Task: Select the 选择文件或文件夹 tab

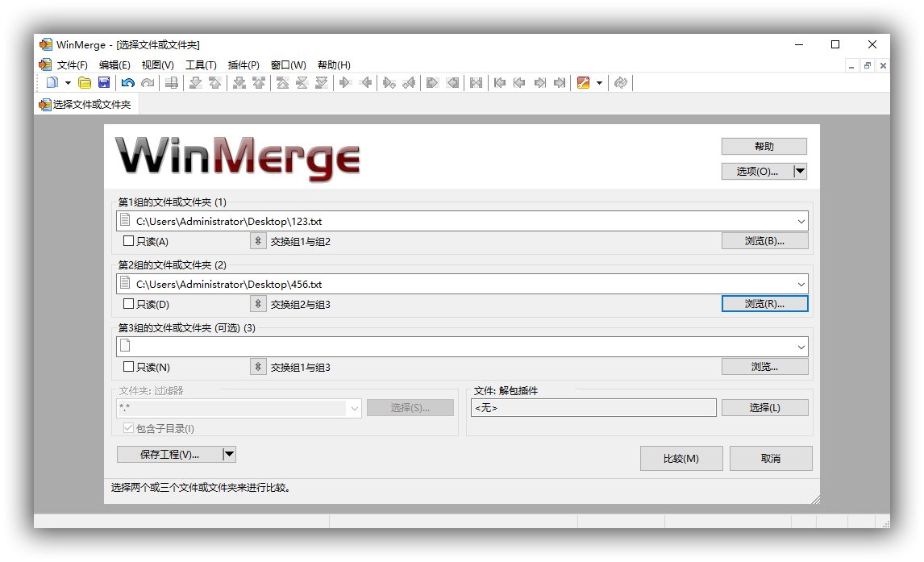Action: (85, 105)
